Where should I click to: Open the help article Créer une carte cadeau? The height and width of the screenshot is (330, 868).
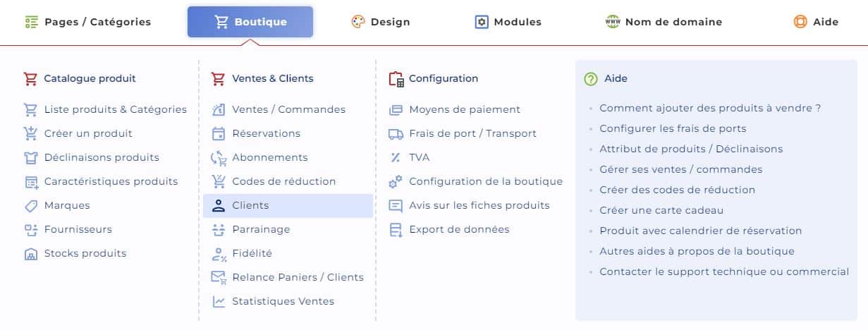pyautogui.click(x=661, y=210)
